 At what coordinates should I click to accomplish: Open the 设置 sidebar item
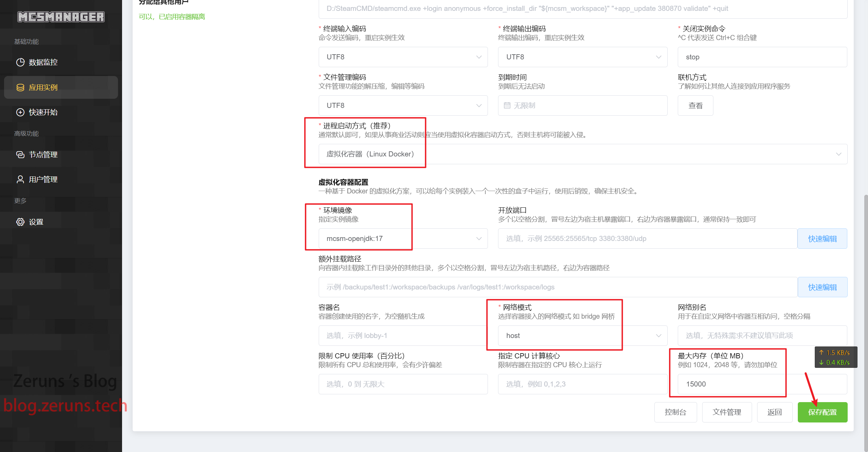coord(61,222)
